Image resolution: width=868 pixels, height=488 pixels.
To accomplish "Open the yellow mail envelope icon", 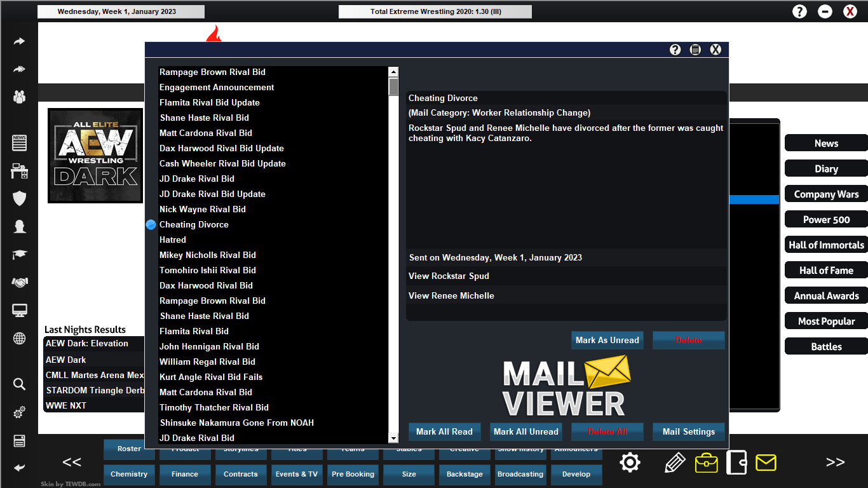I will pos(766,463).
